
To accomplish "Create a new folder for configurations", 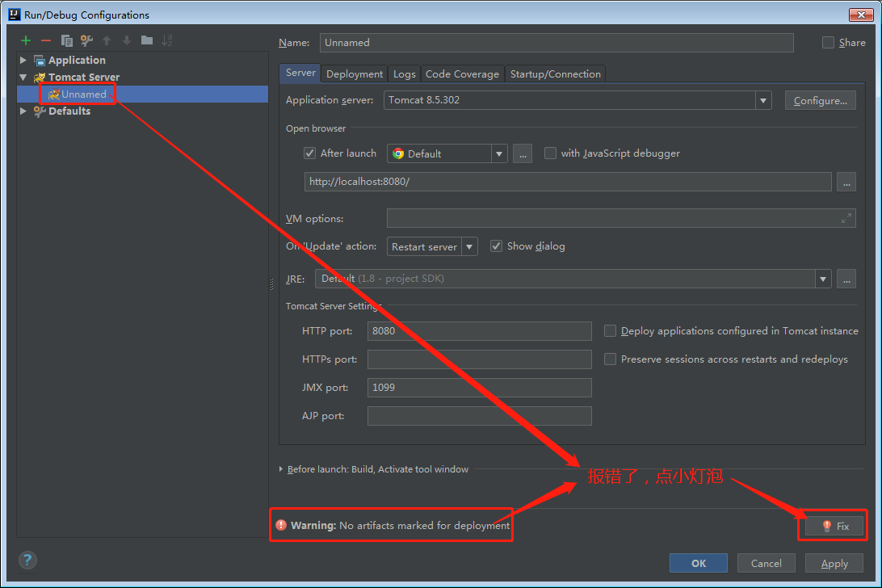I will click(147, 40).
